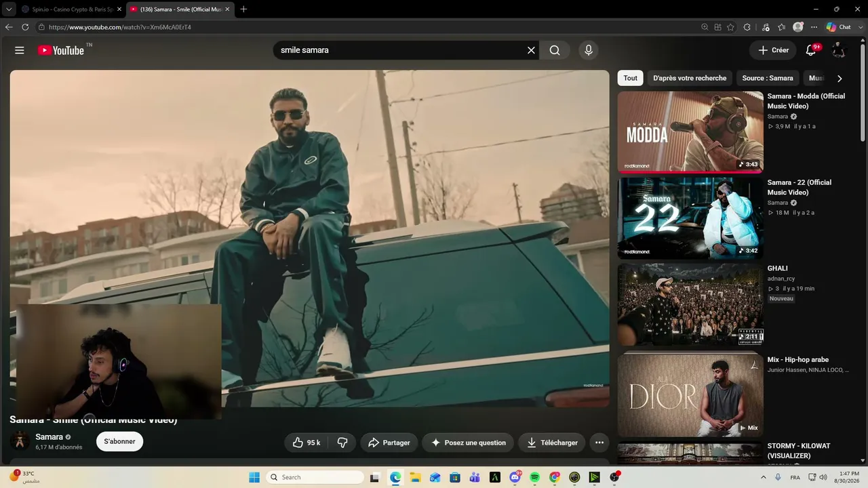Click the Mix - Hip-hop arabe title
The height and width of the screenshot is (488, 868).
pos(798,360)
